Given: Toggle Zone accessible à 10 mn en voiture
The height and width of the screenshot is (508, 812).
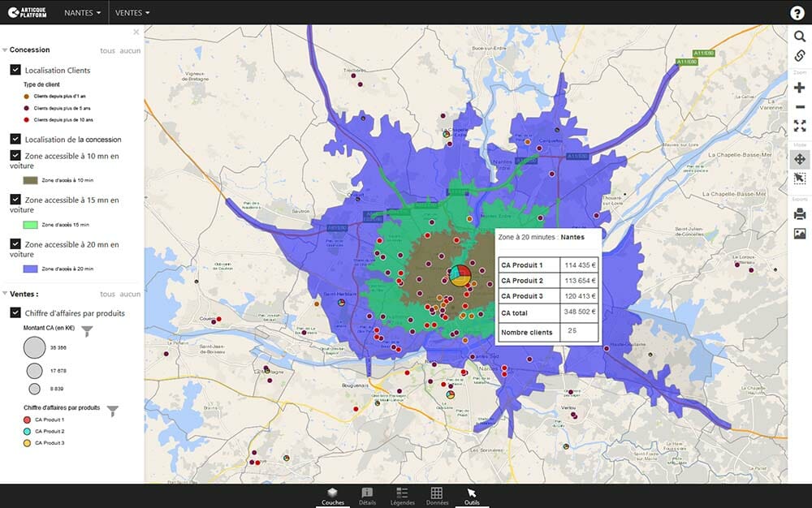Looking at the screenshot, I should 15,156.
